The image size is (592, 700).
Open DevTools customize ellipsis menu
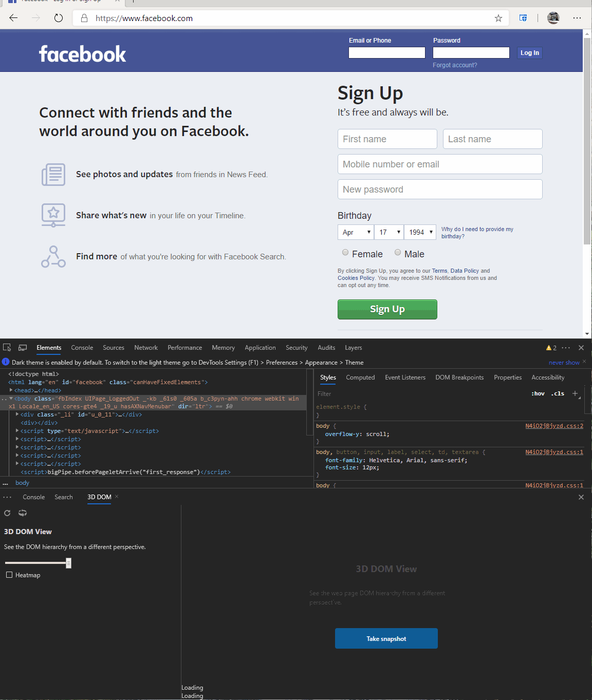coord(566,348)
